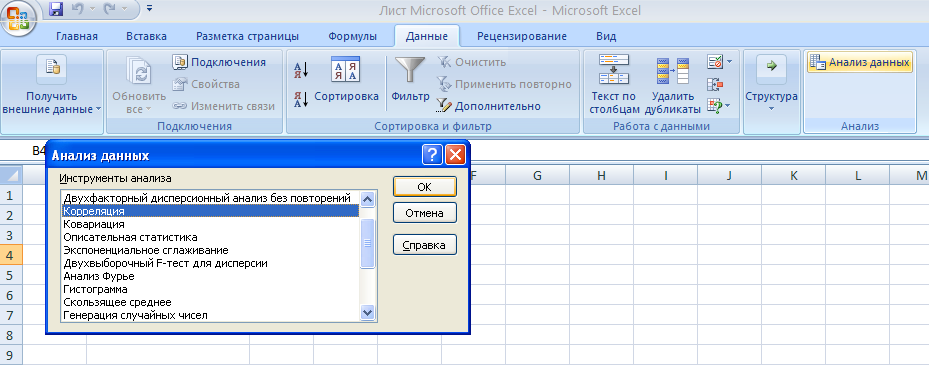Sort ascending A to Я

301,70
